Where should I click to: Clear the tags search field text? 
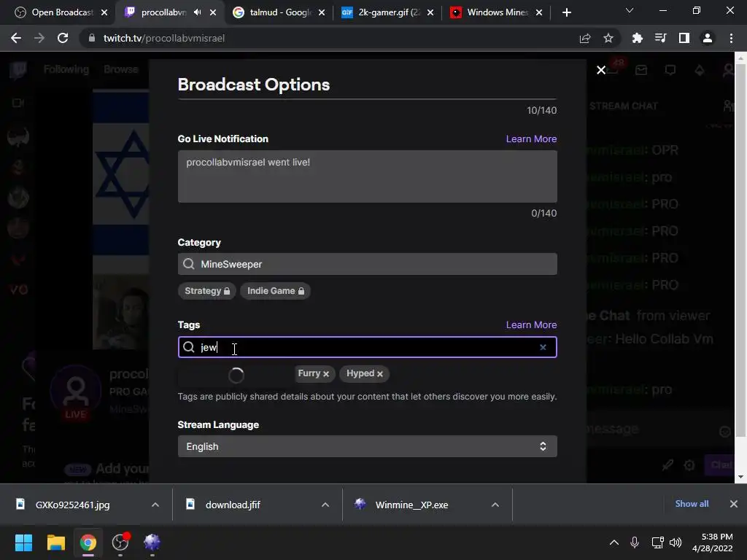coord(543,347)
